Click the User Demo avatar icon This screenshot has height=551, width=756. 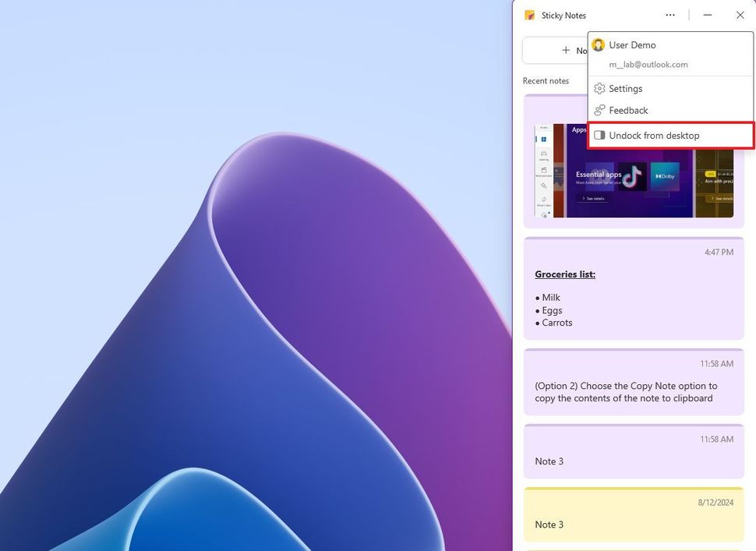[598, 44]
